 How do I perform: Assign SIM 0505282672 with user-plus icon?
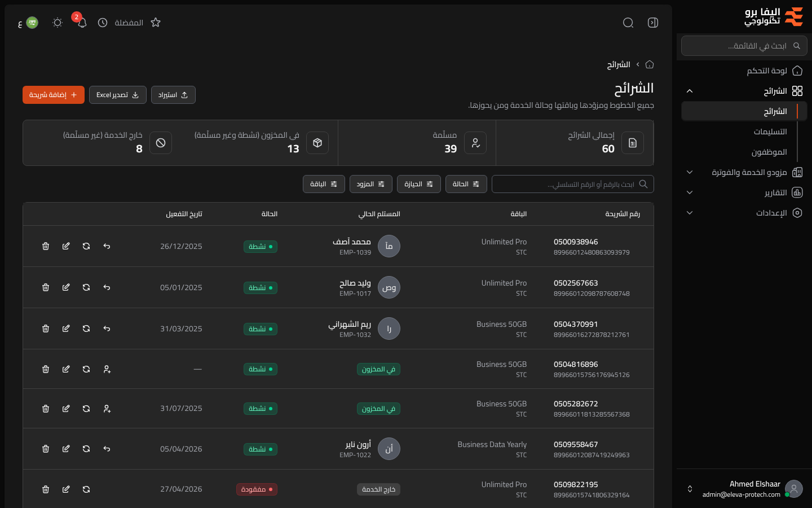coord(107,409)
